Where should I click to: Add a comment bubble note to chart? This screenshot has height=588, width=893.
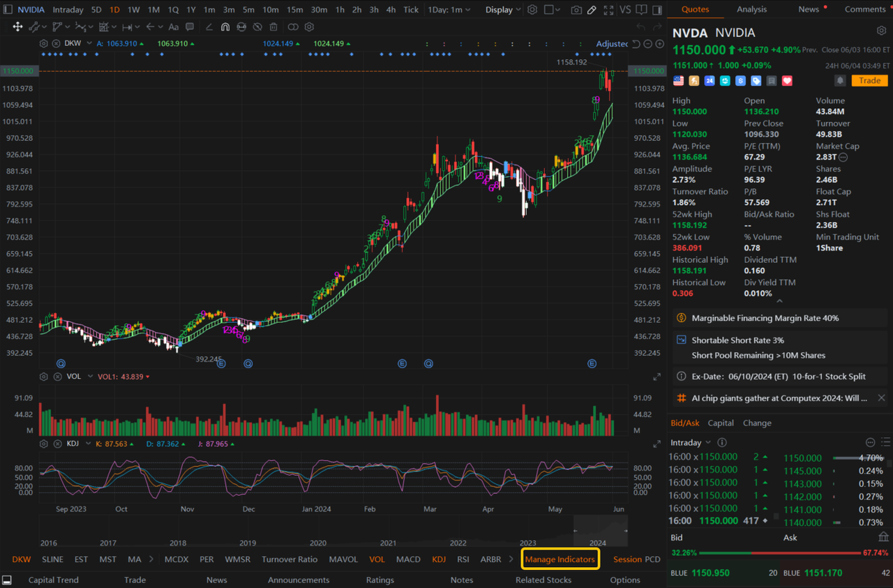pyautogui.click(x=190, y=27)
